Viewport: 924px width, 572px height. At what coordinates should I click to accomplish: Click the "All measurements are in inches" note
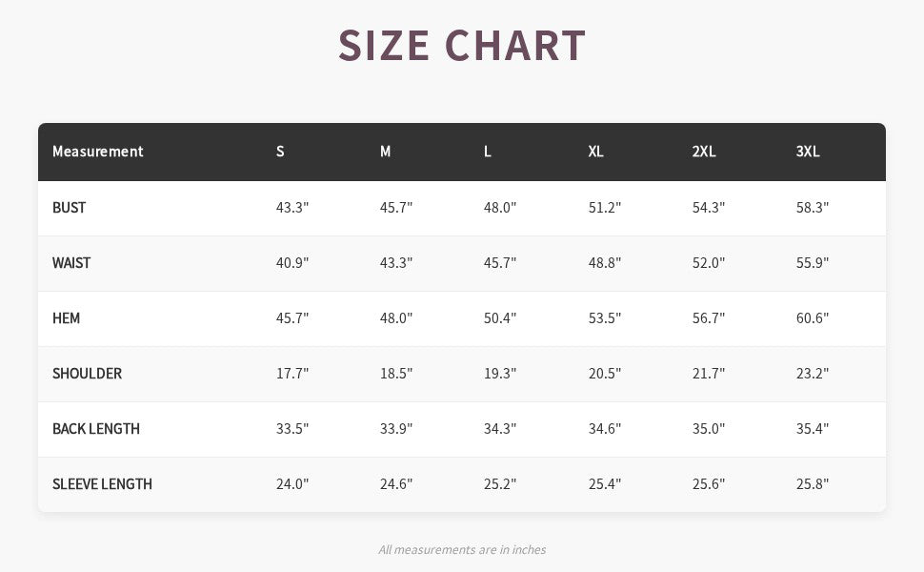462,549
